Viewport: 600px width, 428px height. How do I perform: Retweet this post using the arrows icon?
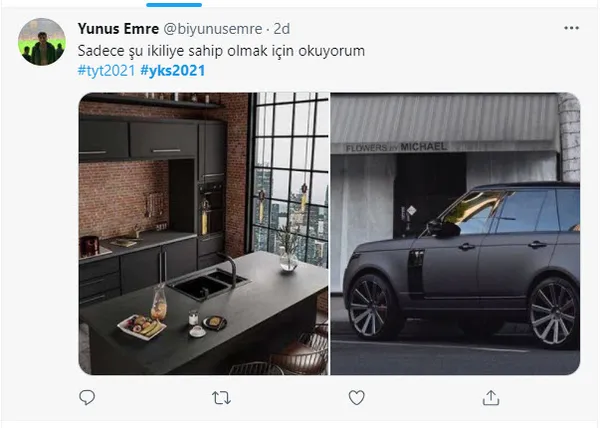tap(221, 398)
